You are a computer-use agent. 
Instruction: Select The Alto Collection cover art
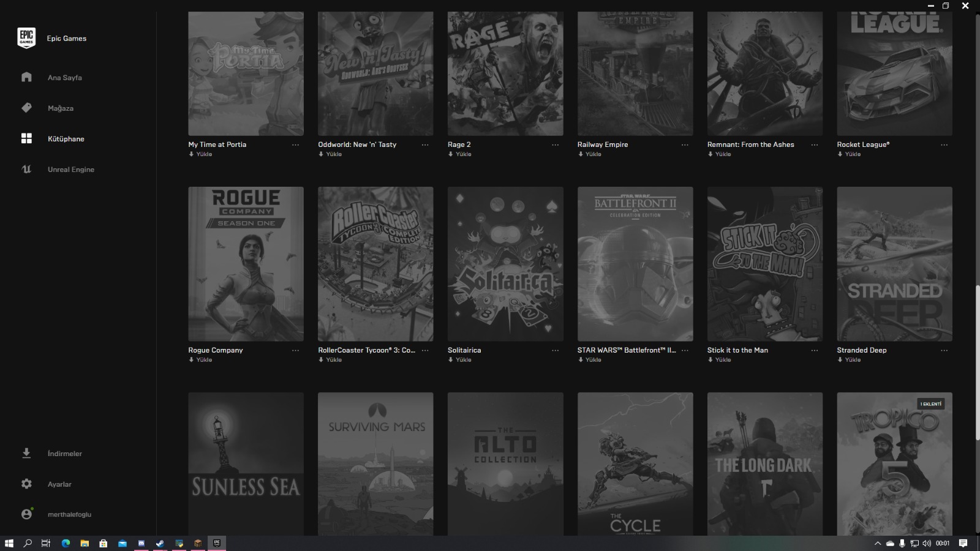[x=505, y=464]
